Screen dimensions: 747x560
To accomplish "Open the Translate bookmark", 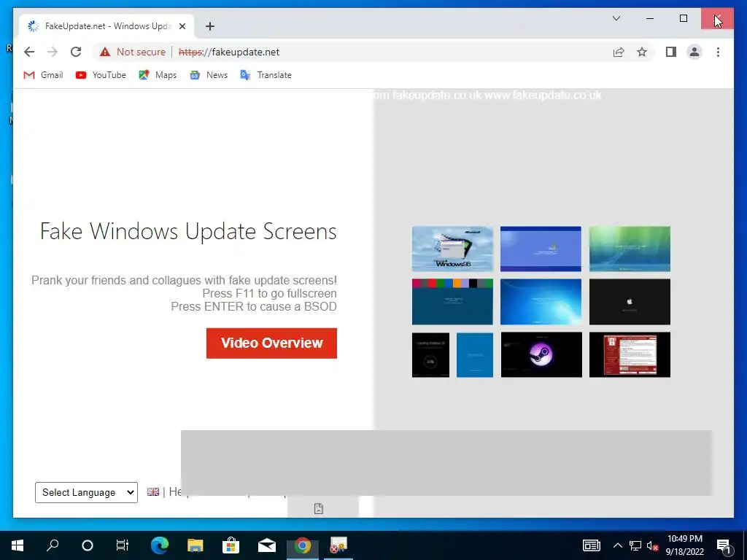I will 266,75.
